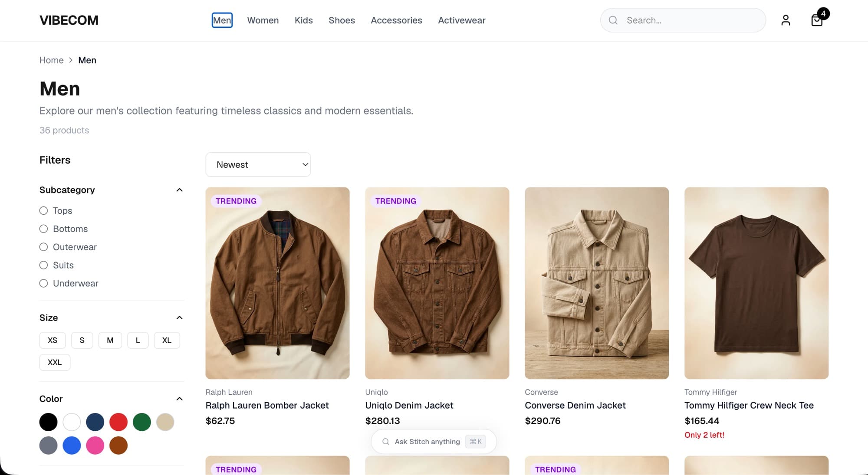This screenshot has height=475, width=868.
Task: Click the TRENDING badge on Ralph Lauren jacket
Action: pyautogui.click(x=236, y=201)
